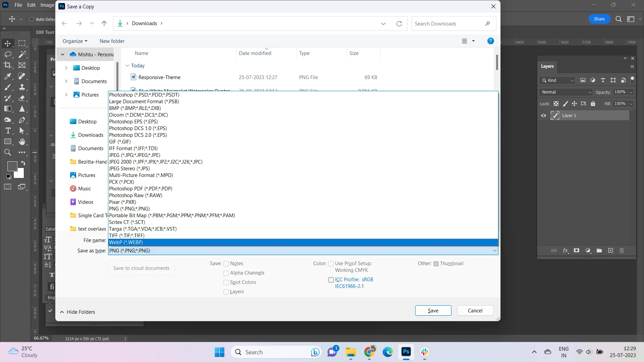Select the Zoom tool

[x=7, y=153]
